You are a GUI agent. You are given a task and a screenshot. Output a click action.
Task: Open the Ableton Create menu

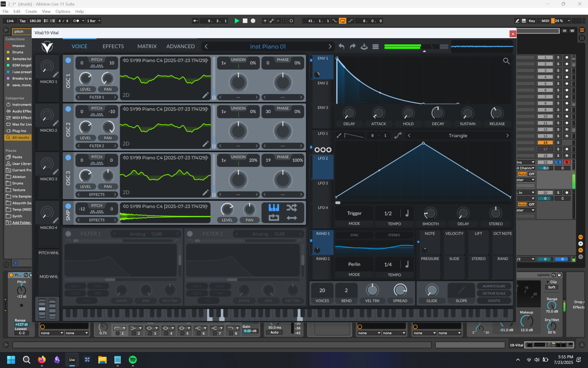[31, 11]
